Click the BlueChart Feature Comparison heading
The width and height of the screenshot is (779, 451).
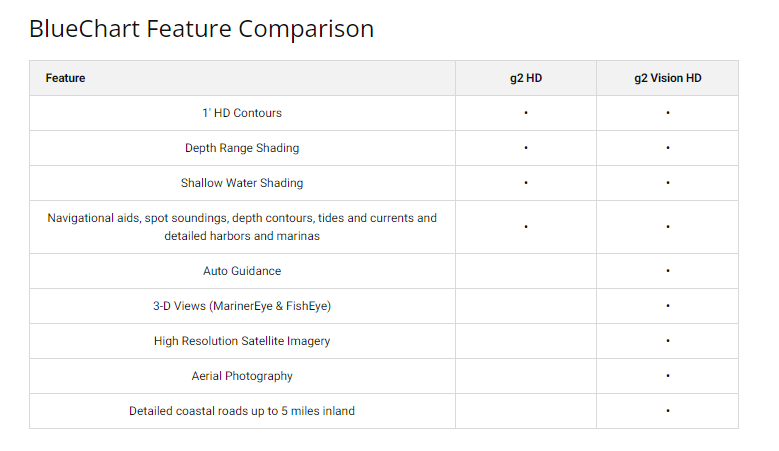tap(201, 29)
